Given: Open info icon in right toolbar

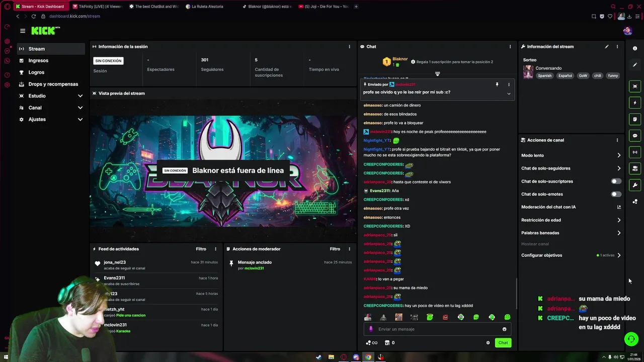Looking at the screenshot, I should point(635,48).
